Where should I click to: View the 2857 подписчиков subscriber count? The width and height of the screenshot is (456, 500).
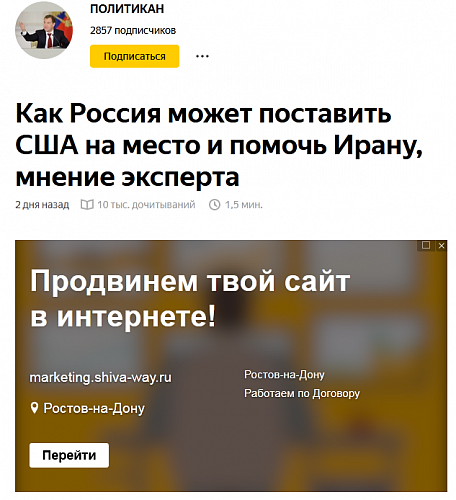(133, 30)
